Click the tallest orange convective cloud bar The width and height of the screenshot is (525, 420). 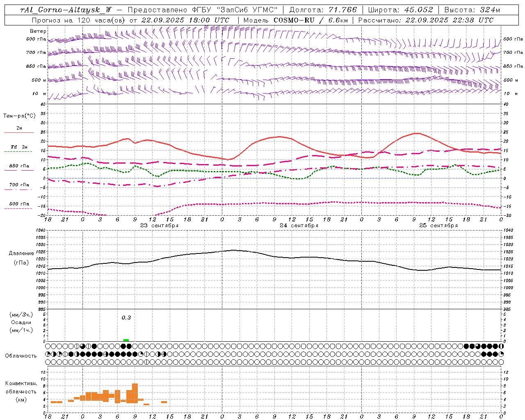pyautogui.click(x=135, y=393)
